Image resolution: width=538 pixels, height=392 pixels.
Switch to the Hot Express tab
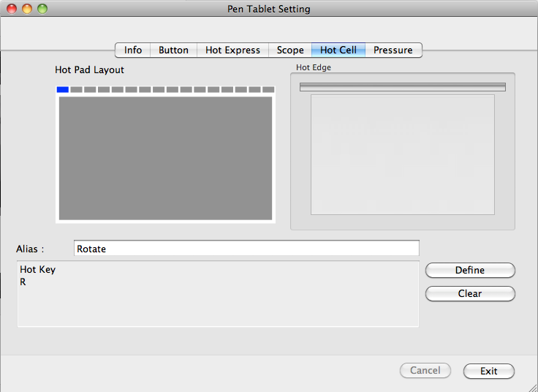point(232,50)
